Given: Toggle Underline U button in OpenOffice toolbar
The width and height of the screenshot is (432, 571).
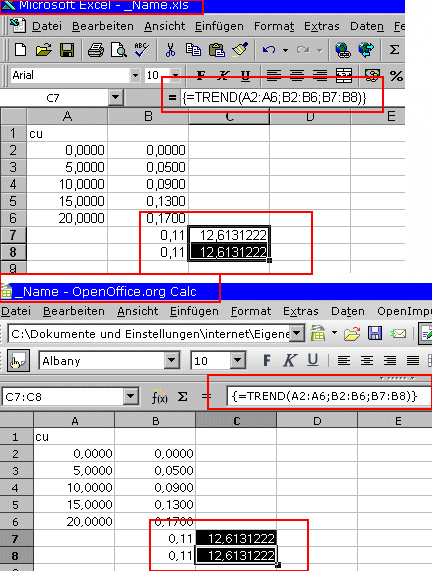Looking at the screenshot, I should (313, 360).
